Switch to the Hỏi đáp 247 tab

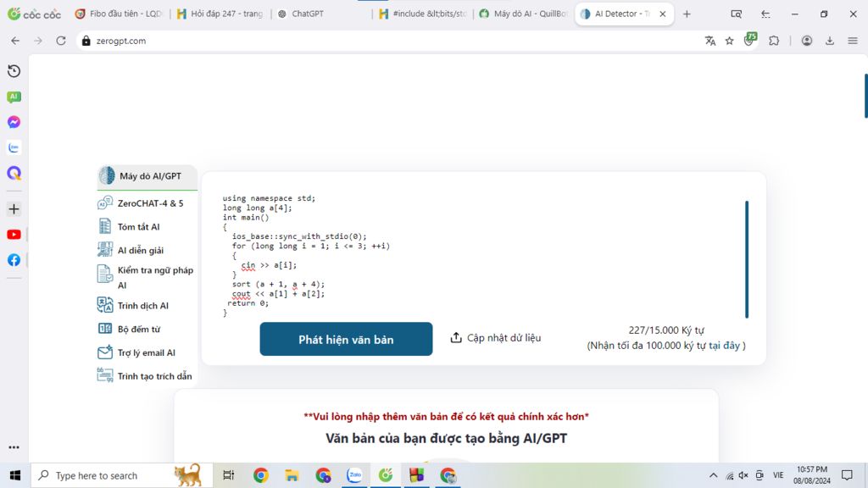(x=220, y=14)
